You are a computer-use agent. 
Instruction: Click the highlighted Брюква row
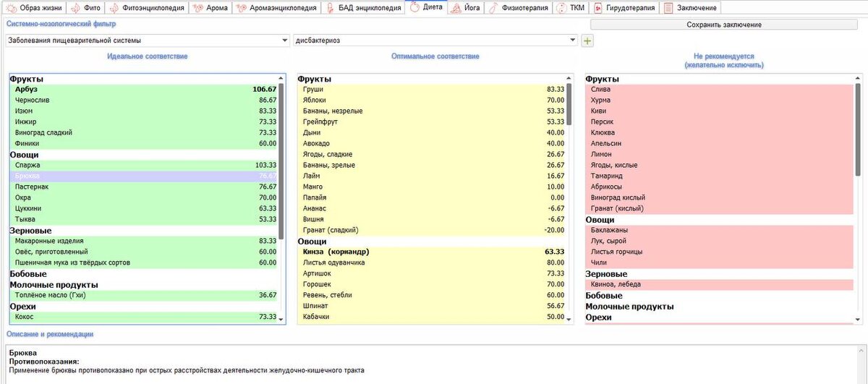144,176
